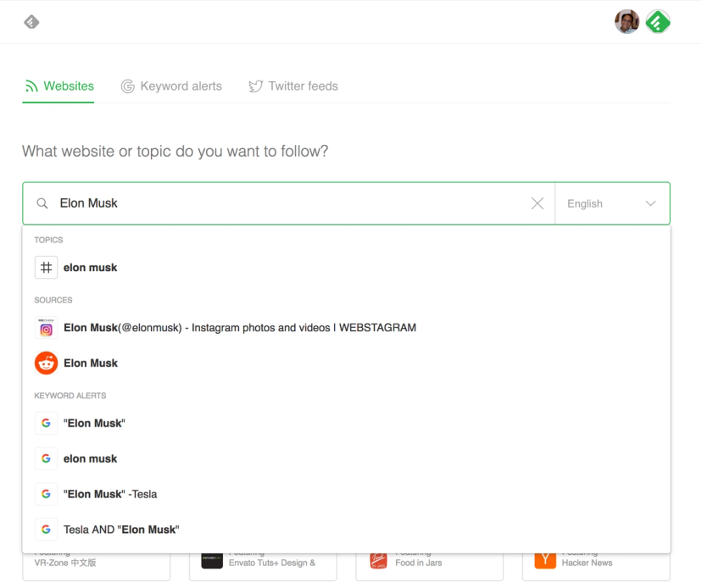
Task: Click the Instagram icon for the Elon Musk WEBSTAGRAM source
Action: point(47,327)
